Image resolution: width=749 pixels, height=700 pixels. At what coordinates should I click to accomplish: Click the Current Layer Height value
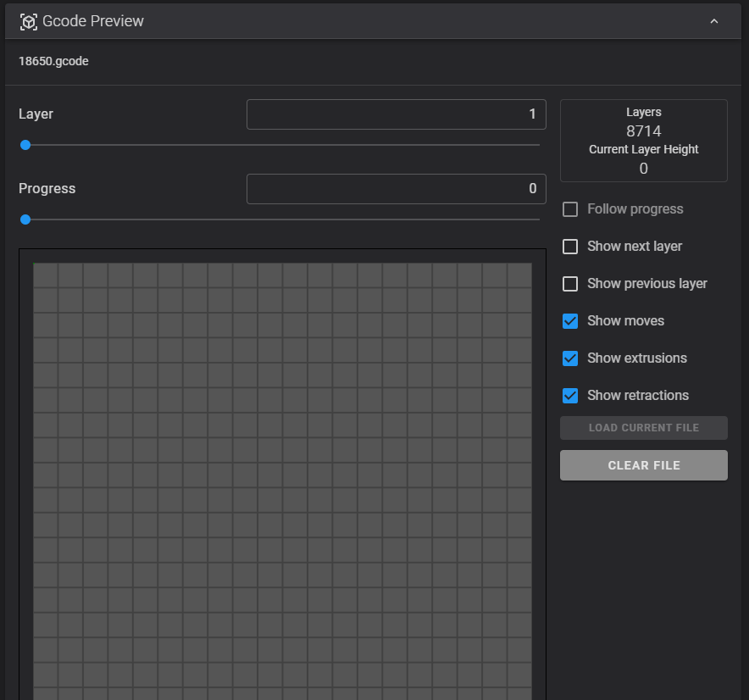(x=643, y=169)
